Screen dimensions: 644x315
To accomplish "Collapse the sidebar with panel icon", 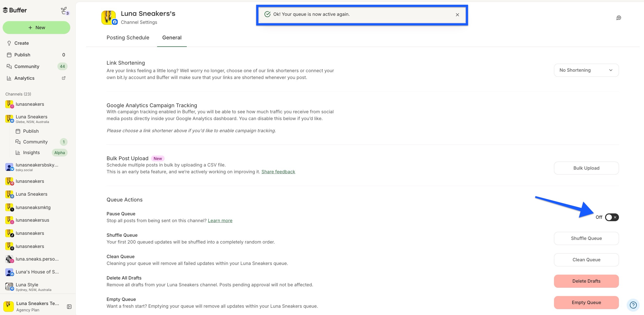I will (69, 307).
